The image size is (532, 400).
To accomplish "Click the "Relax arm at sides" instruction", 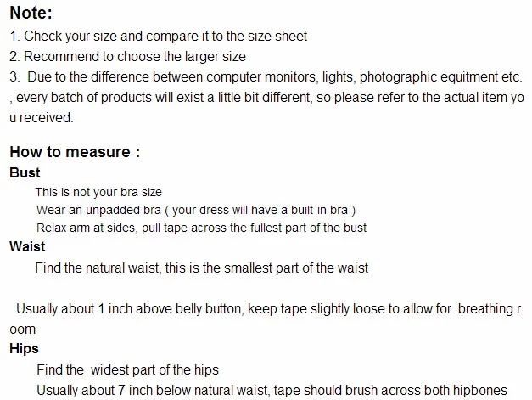I will [201, 228].
